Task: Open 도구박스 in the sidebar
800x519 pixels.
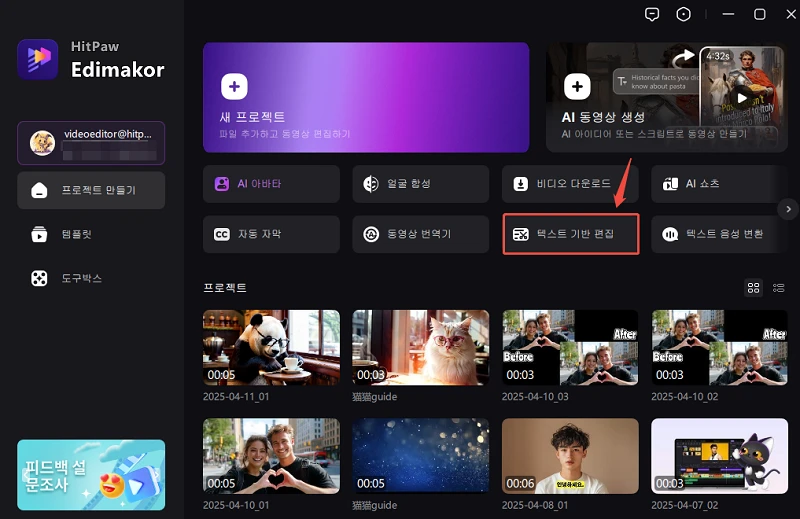Action: [x=91, y=278]
